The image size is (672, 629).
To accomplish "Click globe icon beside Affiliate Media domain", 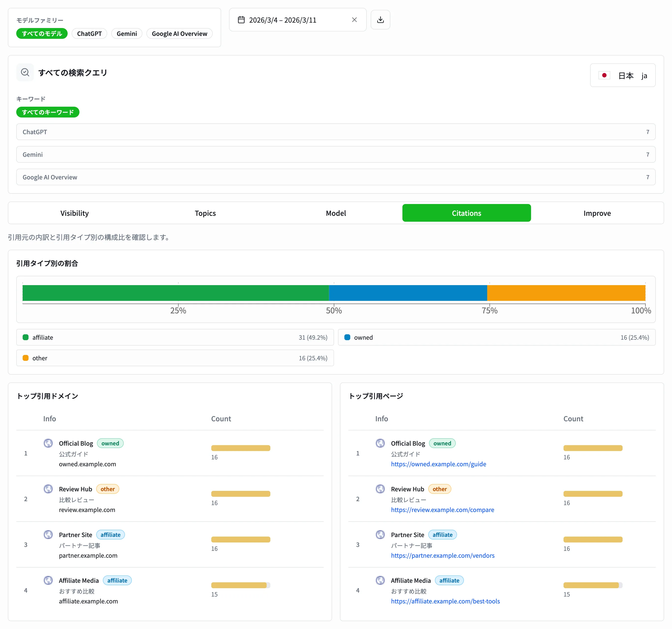I will pyautogui.click(x=48, y=580).
